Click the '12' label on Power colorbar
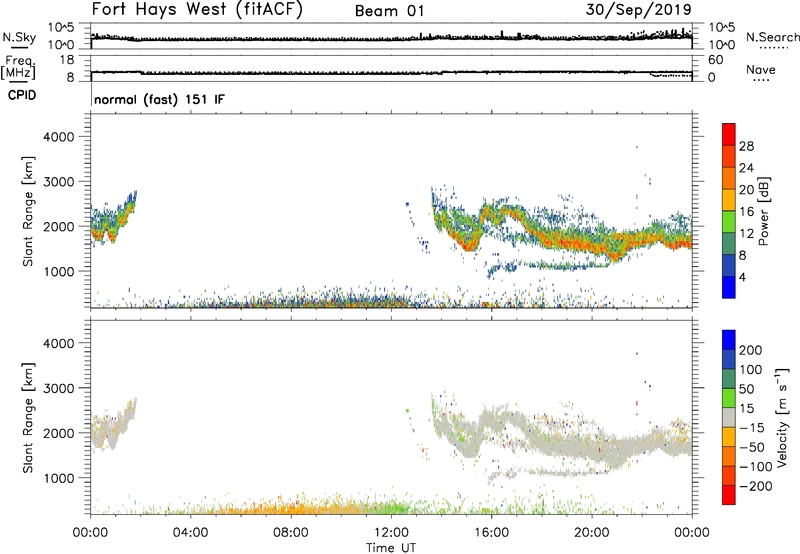 tap(746, 234)
